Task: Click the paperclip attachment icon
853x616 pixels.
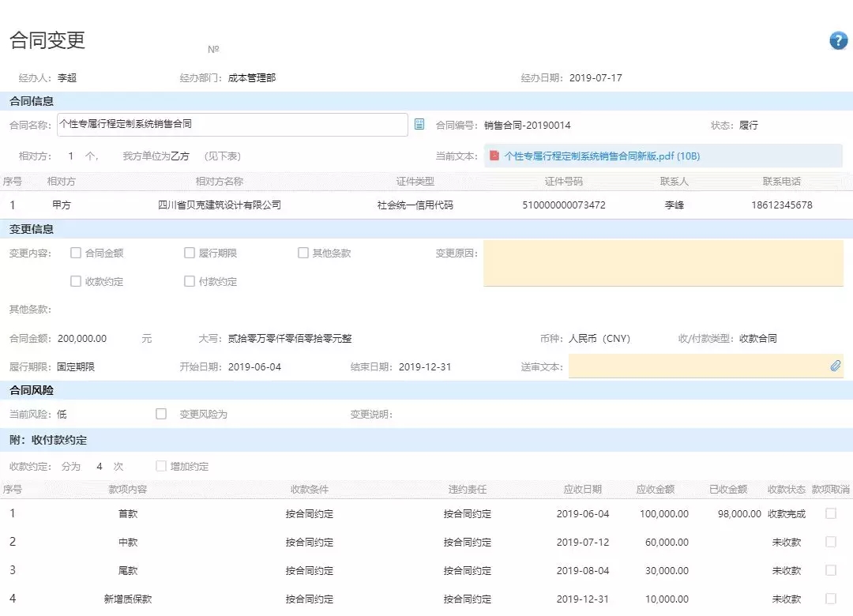Action: [835, 366]
